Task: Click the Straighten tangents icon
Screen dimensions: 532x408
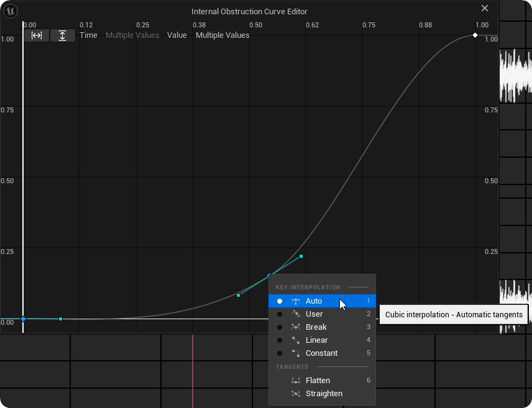Action: [x=296, y=394]
